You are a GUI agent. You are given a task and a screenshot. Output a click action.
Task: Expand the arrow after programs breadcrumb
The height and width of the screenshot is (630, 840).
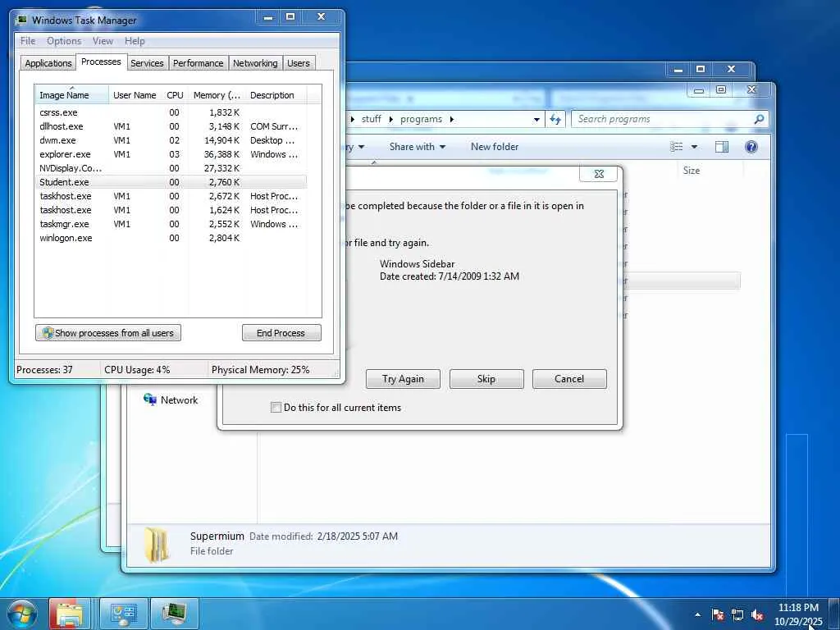pyautogui.click(x=452, y=120)
